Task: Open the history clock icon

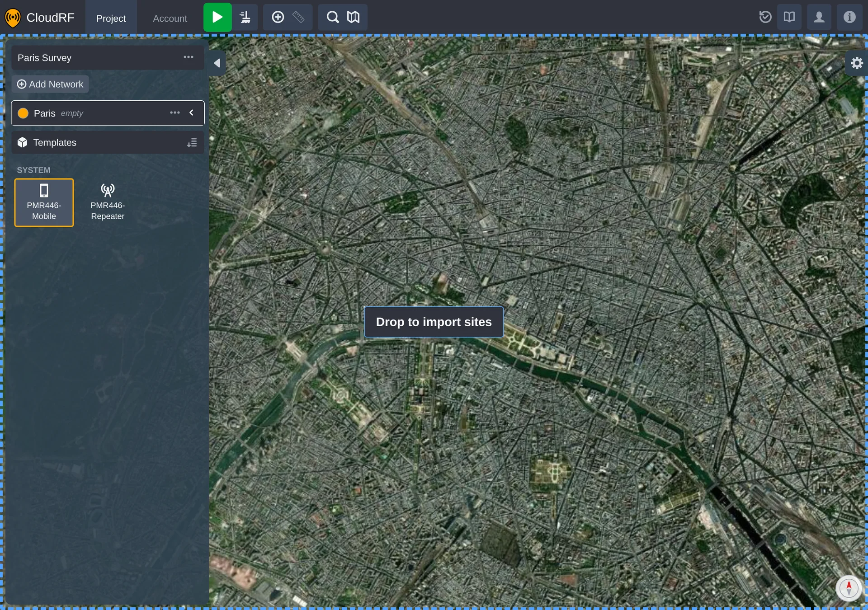Action: coord(765,17)
